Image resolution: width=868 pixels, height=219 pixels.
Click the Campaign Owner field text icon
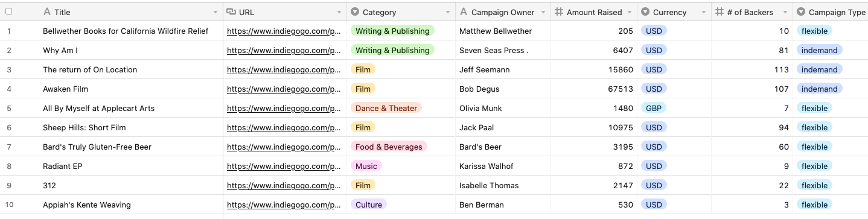[x=463, y=12]
